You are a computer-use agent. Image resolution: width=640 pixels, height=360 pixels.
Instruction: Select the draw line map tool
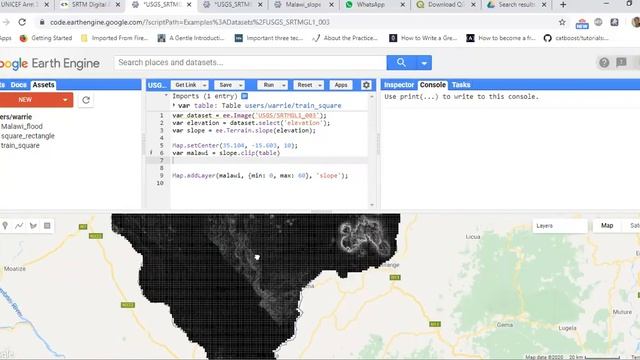pos(19,226)
